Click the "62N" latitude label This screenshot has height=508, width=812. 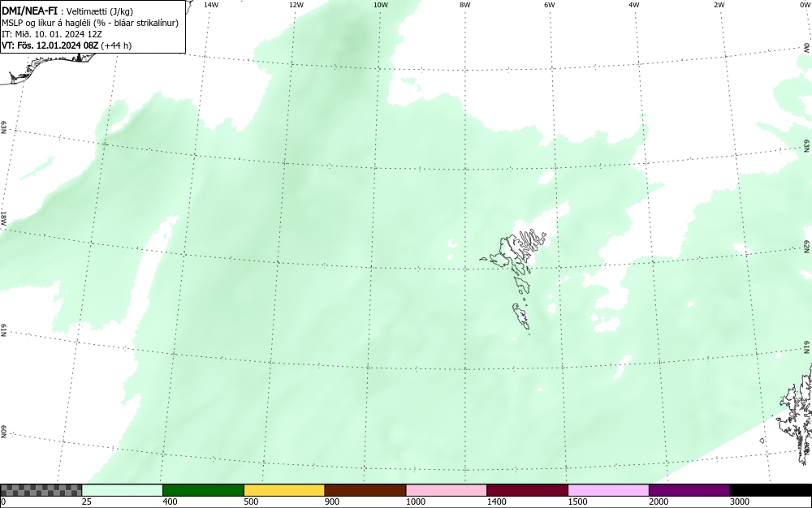click(806, 246)
